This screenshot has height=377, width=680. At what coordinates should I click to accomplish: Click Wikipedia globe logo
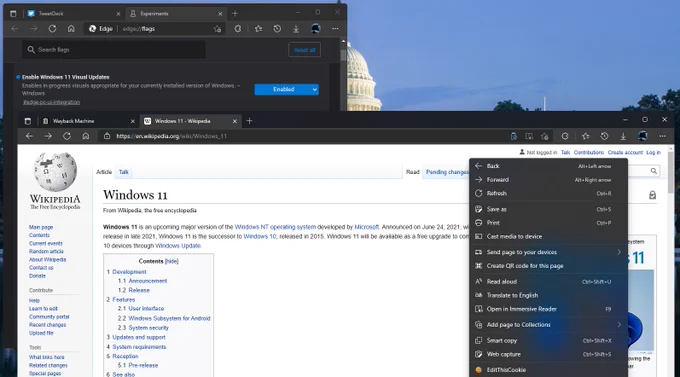(x=55, y=172)
